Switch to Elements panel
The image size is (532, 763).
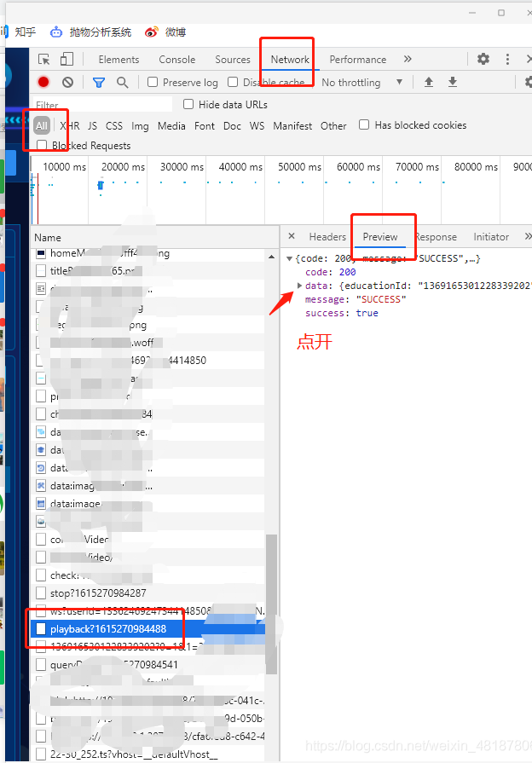119,60
